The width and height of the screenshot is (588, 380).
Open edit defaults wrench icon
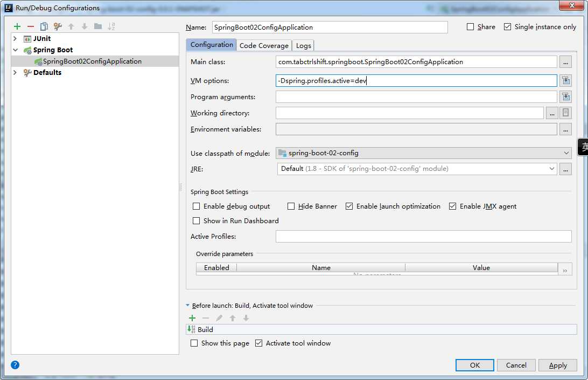[58, 26]
